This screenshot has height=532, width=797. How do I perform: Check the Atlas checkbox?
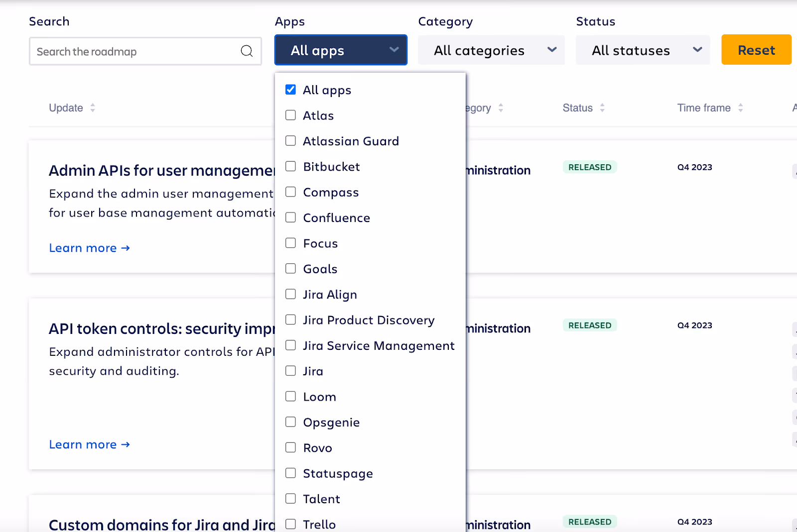coord(290,115)
